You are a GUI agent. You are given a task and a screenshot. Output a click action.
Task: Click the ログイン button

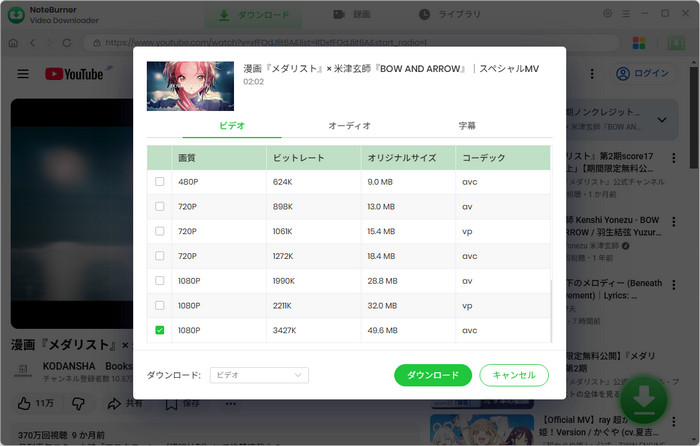point(643,73)
